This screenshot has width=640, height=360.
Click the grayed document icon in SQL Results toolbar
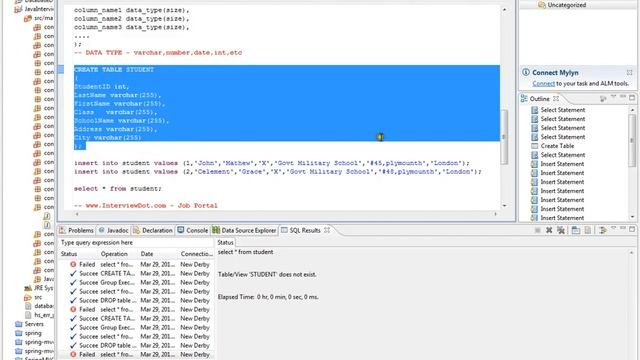tap(587, 230)
